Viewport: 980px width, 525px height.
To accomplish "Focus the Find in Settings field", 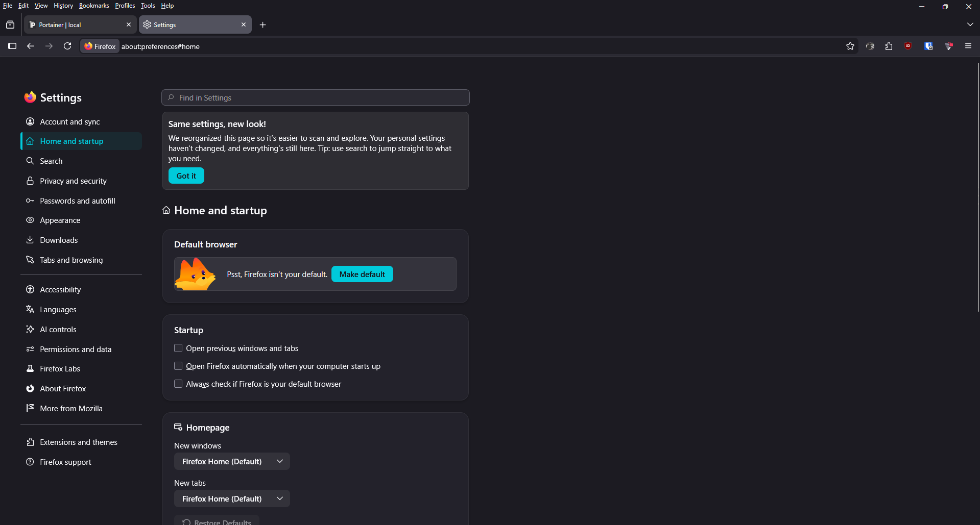I will tap(316, 97).
